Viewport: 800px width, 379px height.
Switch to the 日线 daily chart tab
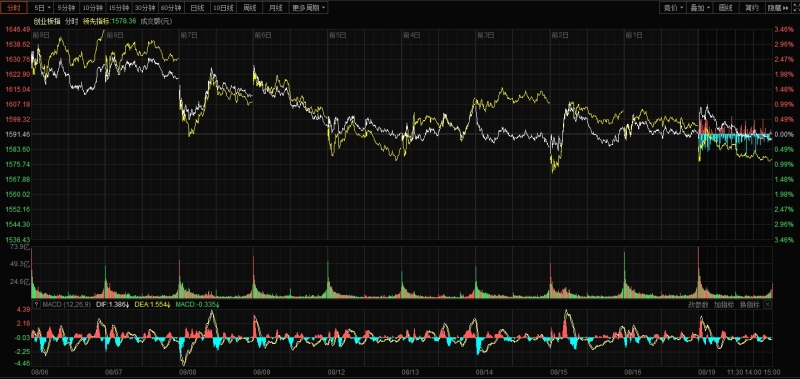tap(197, 8)
